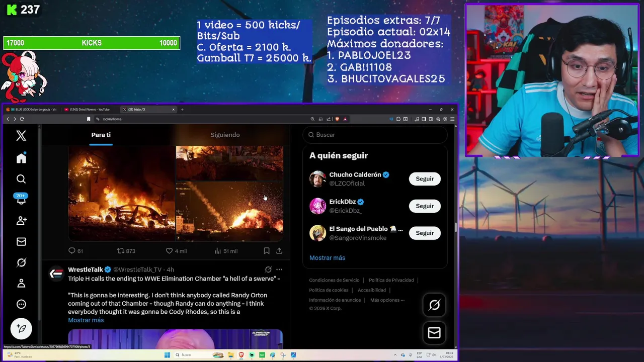
Task: Open Home via the house icon
Action: 21,158
